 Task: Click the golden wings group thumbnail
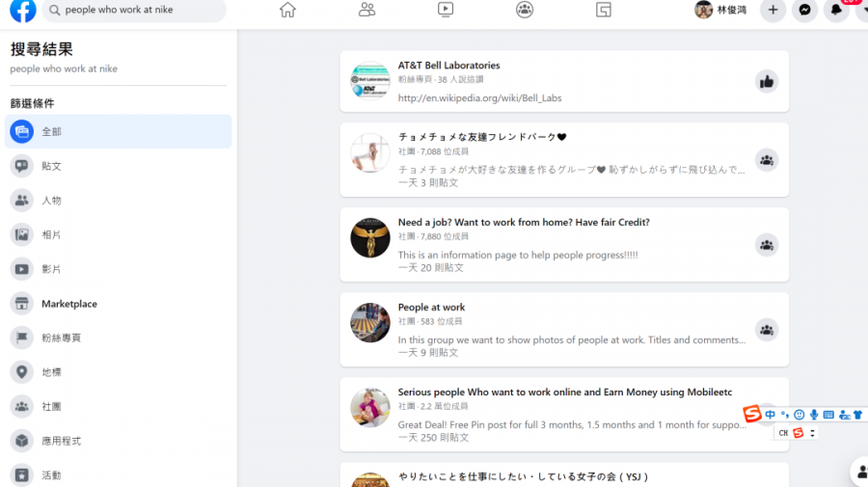coord(370,238)
